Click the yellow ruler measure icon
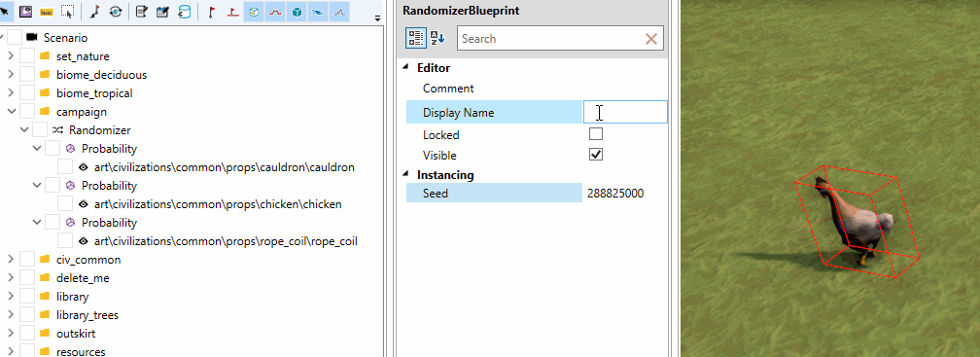Screen dimensions: 980x357 [46, 12]
